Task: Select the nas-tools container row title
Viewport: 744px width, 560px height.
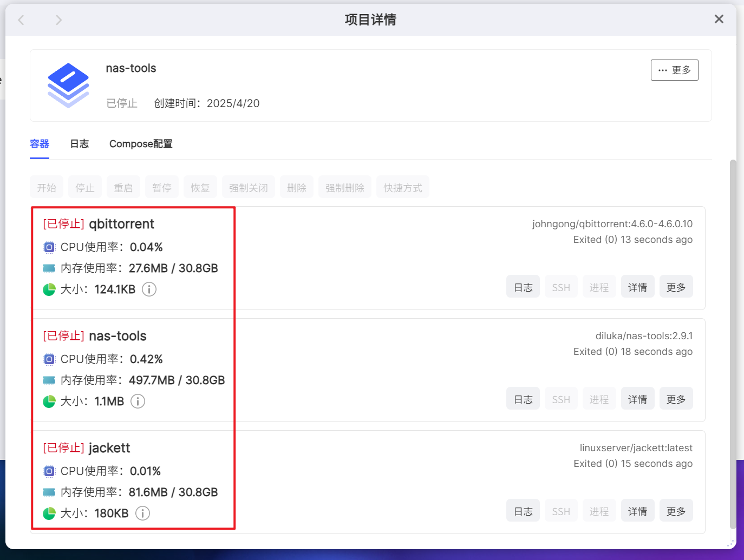Action: 118,336
